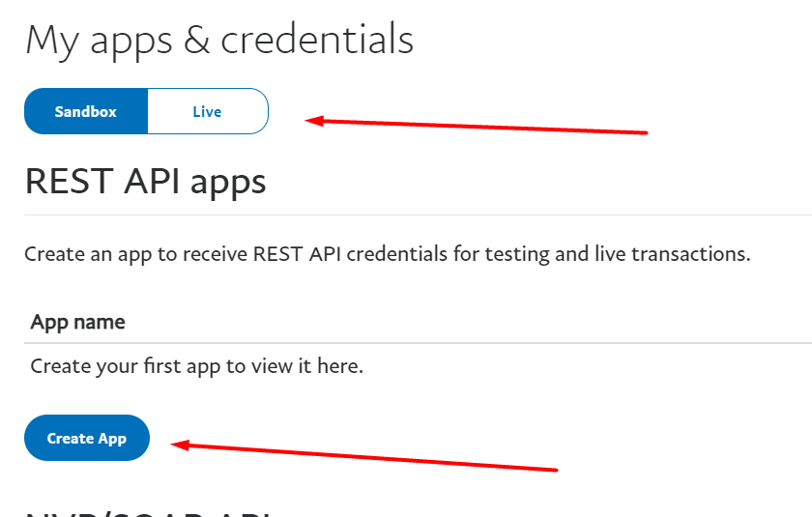Viewport: 812px width, 517px height.
Task: Click the partially visible NVP/SOAP API heading
Action: pos(148,514)
